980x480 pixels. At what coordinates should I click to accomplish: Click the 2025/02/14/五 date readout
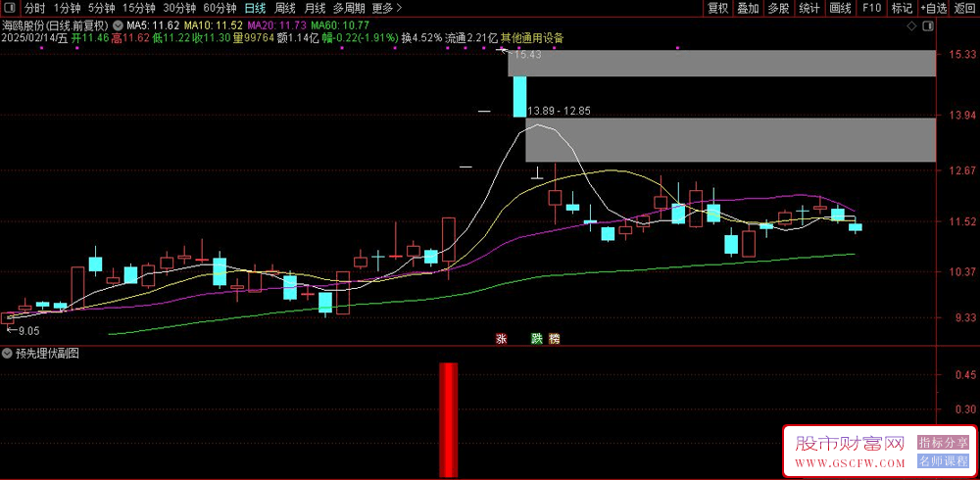point(34,37)
